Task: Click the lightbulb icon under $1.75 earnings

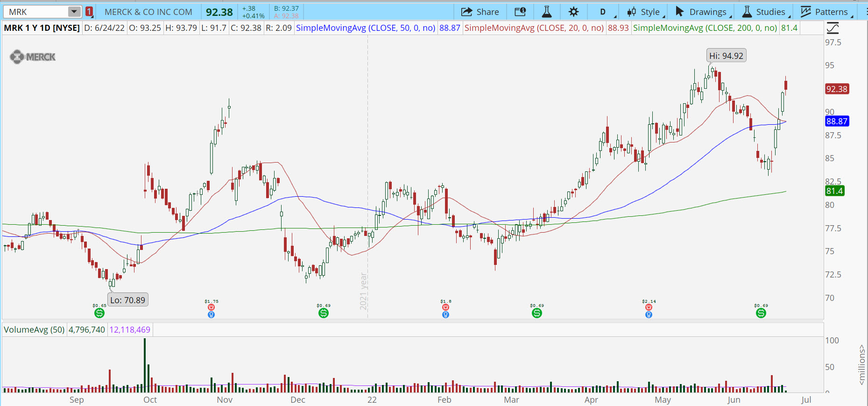Action: 212,315
